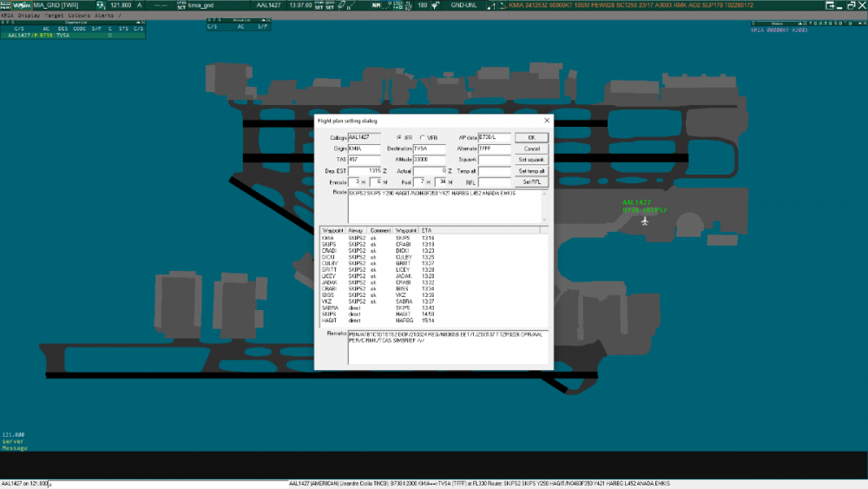
Task: Click the runway selector icon beside GND-UNL
Action: point(491,5)
